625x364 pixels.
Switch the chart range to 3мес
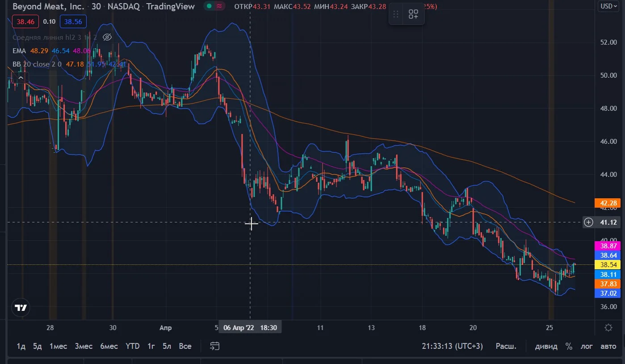click(x=84, y=346)
